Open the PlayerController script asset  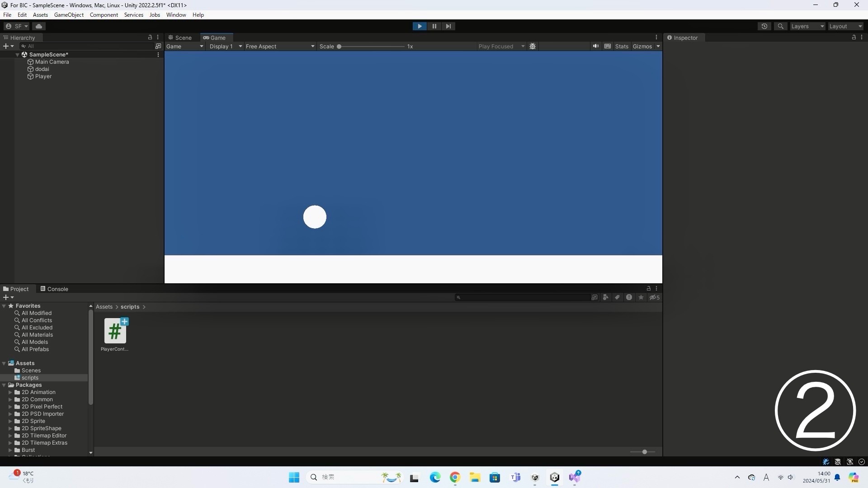click(115, 332)
